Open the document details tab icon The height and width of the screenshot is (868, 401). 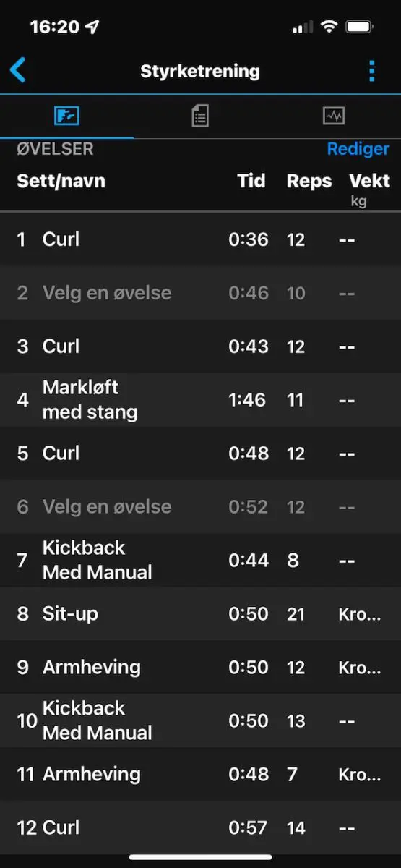[200, 116]
